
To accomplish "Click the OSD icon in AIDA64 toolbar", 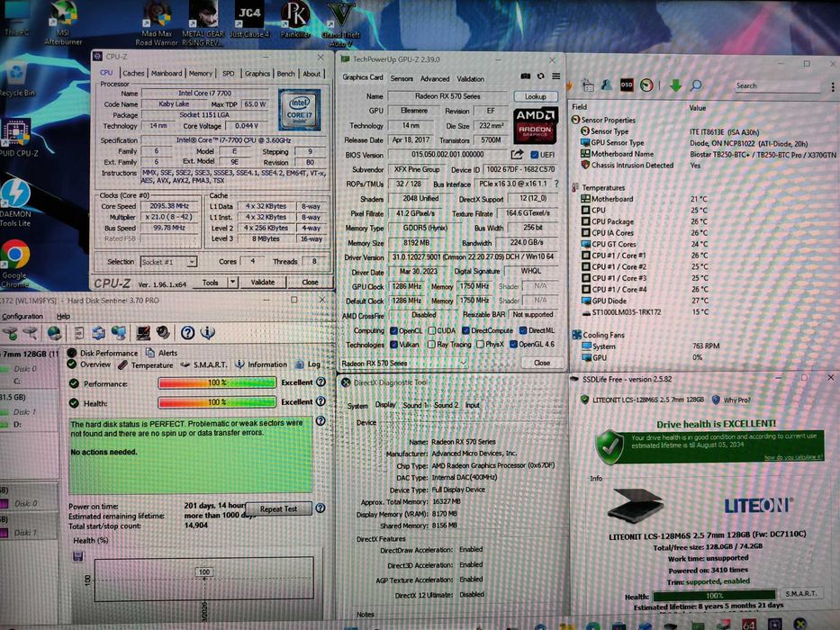I will coord(627,85).
